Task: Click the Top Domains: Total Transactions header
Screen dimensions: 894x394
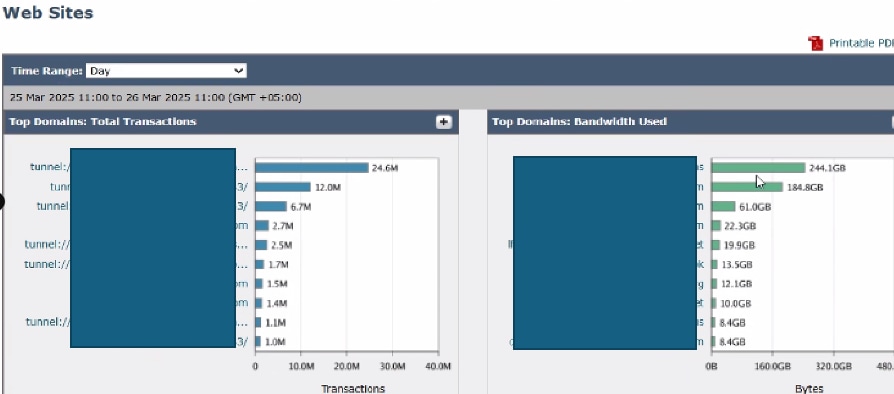Action: pyautogui.click(x=103, y=121)
